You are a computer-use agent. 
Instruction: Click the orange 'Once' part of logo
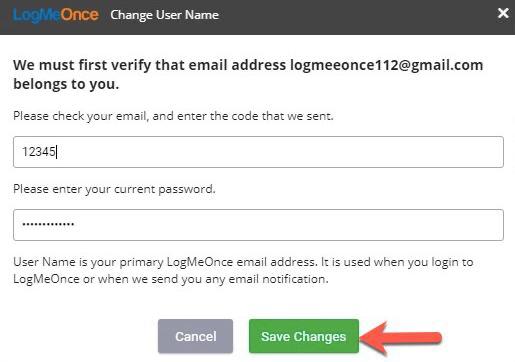pyautogui.click(x=79, y=15)
